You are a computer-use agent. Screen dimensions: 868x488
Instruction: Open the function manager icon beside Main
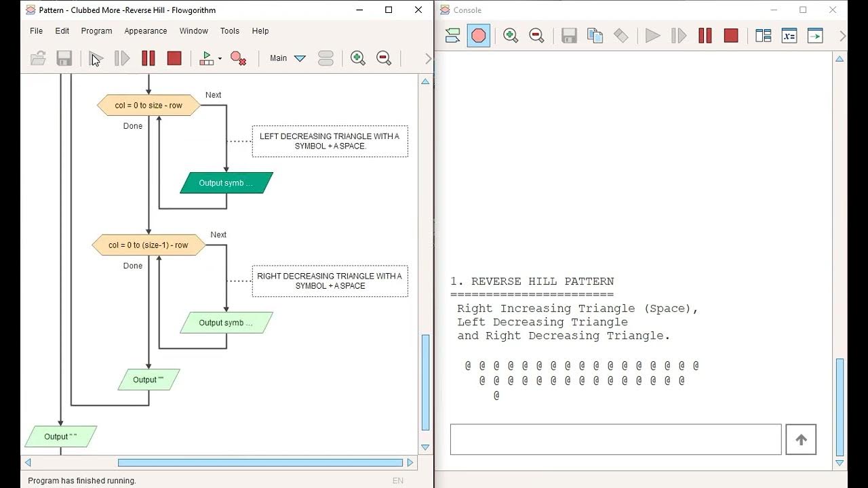click(325, 58)
